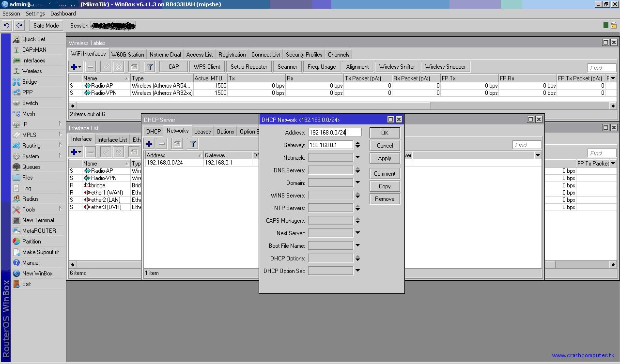Image resolution: width=620 pixels, height=364 pixels.
Task: Click the Gateway field in DHCP Network
Action: pyautogui.click(x=330, y=145)
